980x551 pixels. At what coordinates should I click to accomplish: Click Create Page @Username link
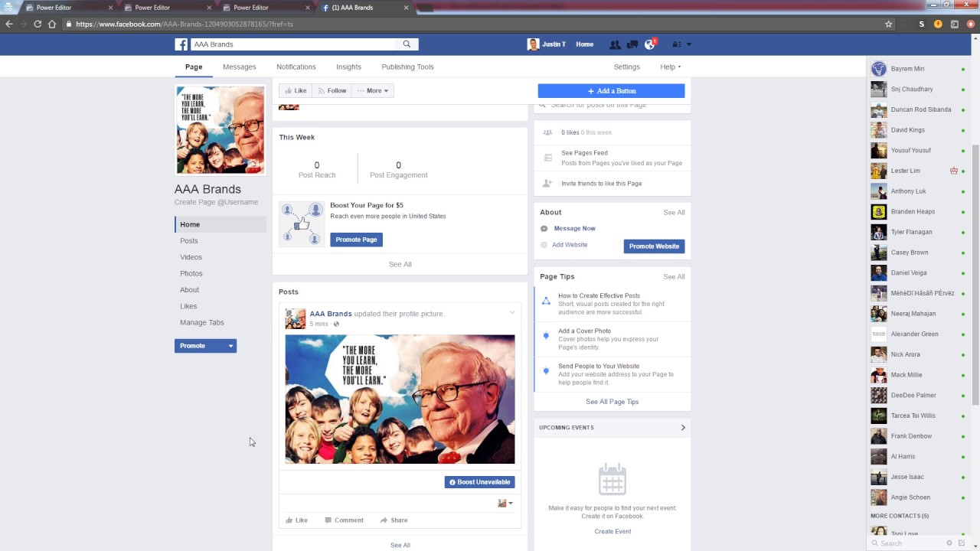click(x=216, y=203)
